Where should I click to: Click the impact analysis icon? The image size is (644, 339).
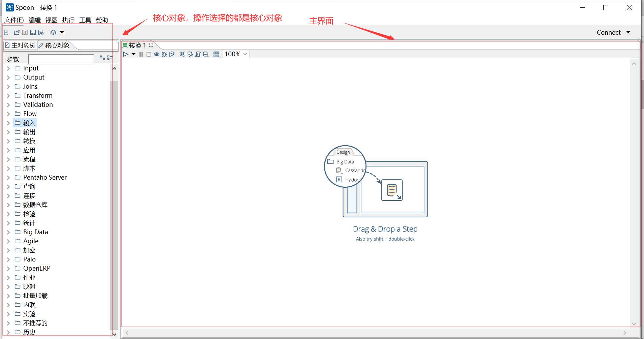(x=190, y=54)
